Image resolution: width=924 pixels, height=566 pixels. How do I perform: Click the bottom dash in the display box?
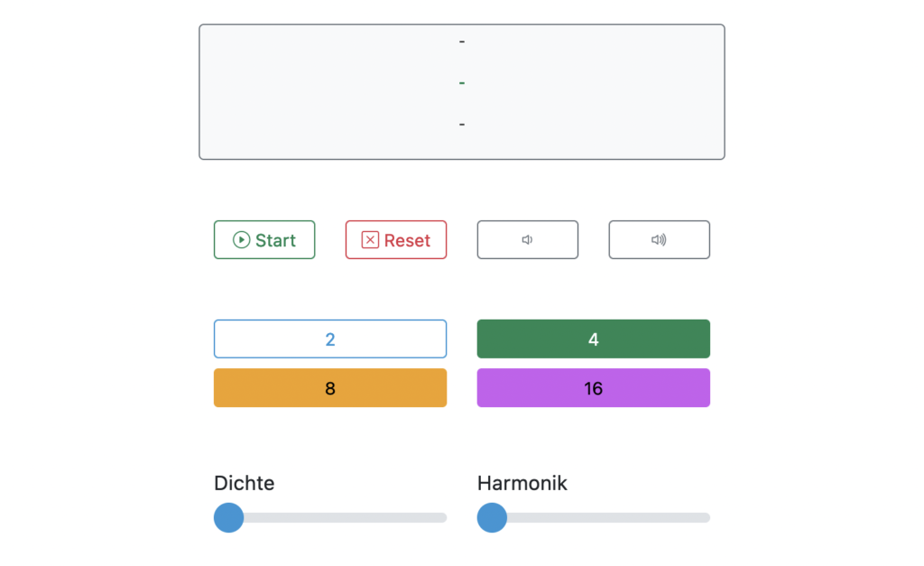462,125
